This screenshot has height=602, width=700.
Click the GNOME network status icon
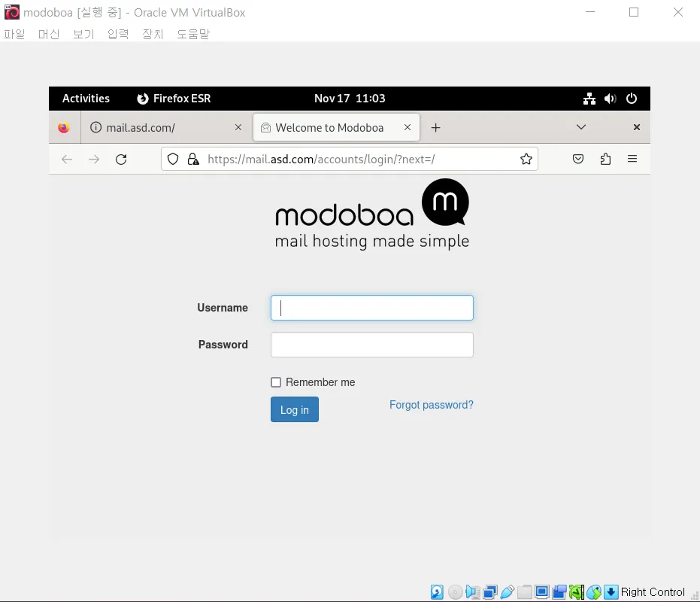[589, 99]
